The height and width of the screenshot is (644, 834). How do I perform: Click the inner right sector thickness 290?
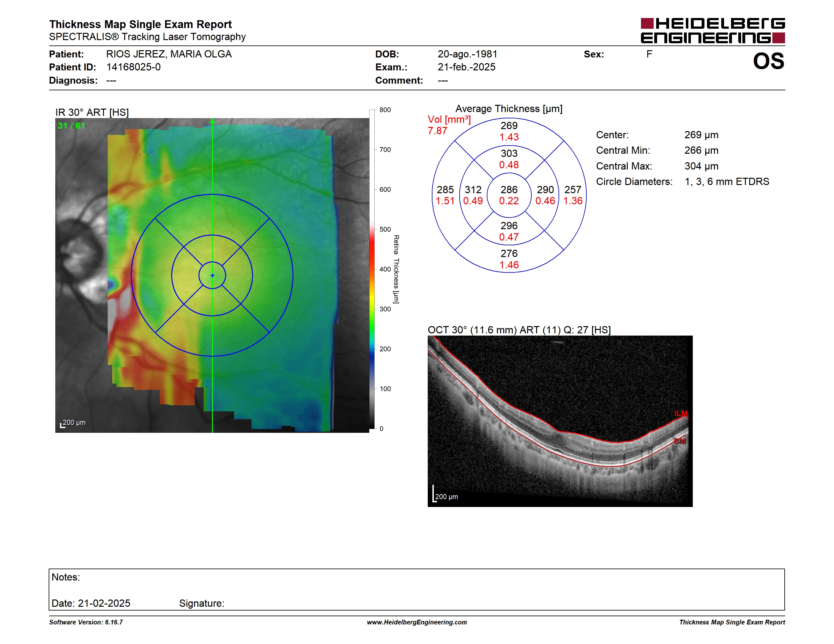[545, 190]
